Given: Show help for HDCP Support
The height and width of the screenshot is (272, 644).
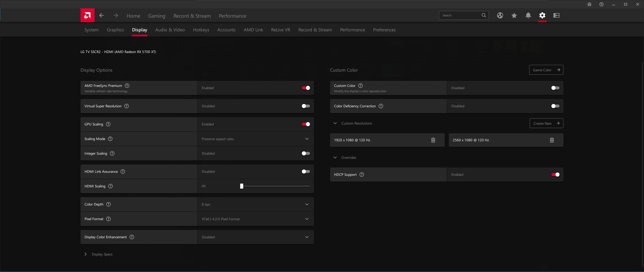Looking at the screenshot, I should [362, 175].
